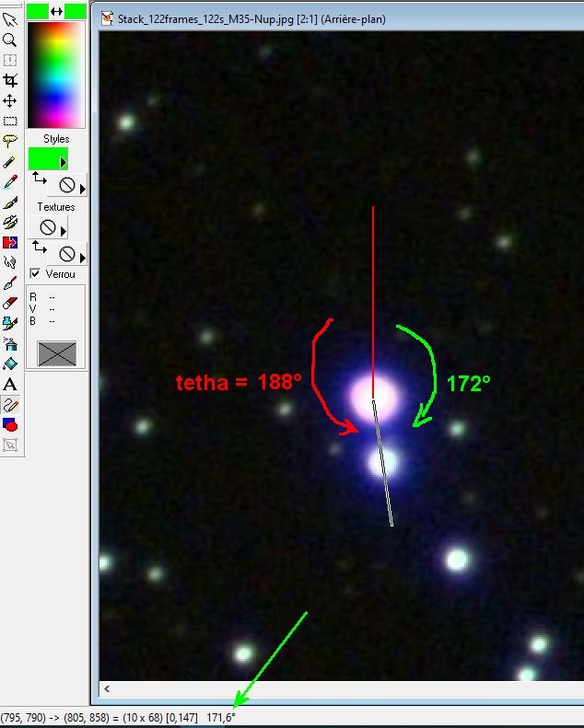Viewport: 584px width, 728px height.
Task: Click the B color value readout
Action: pyautogui.click(x=42, y=321)
